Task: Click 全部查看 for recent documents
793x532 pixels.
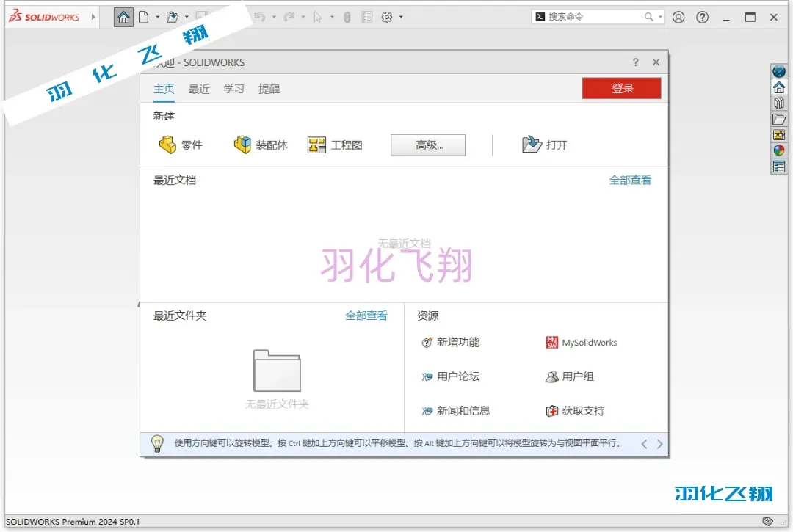Action: [x=630, y=181]
